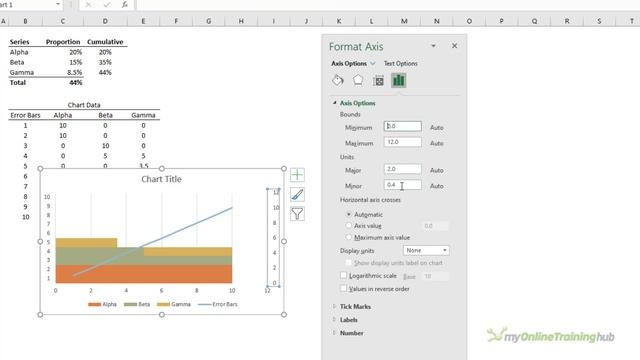
Task: Select the Maximum axis value option
Action: 349,237
